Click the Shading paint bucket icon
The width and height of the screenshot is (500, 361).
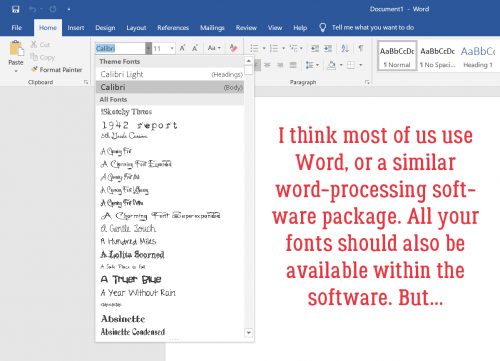tap(332, 65)
